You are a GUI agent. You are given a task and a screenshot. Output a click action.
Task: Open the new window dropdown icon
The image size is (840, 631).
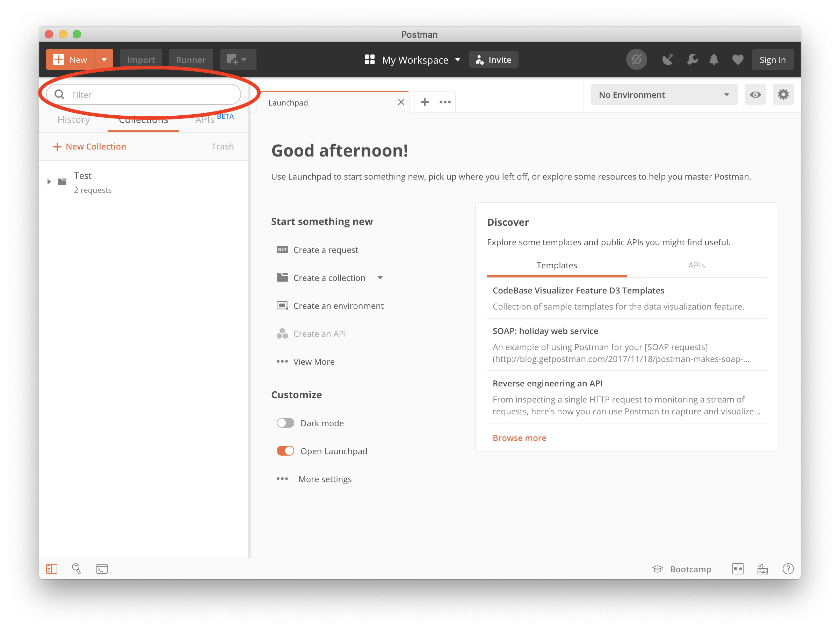tap(238, 60)
